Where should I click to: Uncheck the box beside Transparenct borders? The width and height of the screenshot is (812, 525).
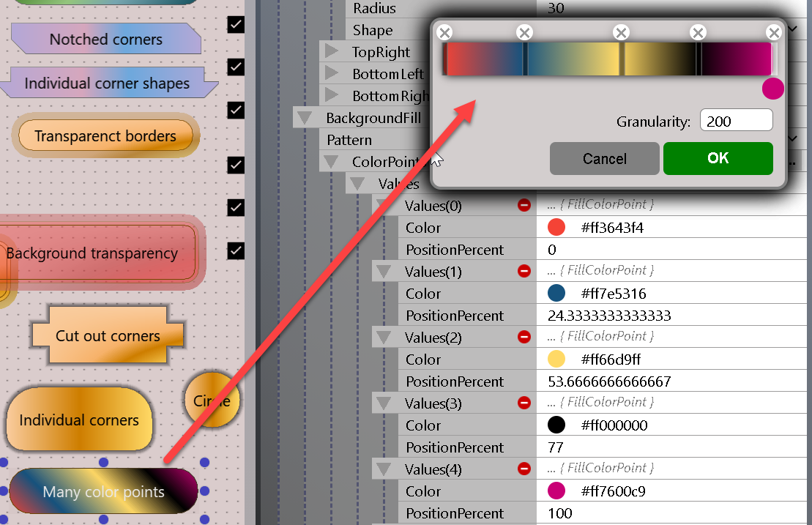coord(236,110)
